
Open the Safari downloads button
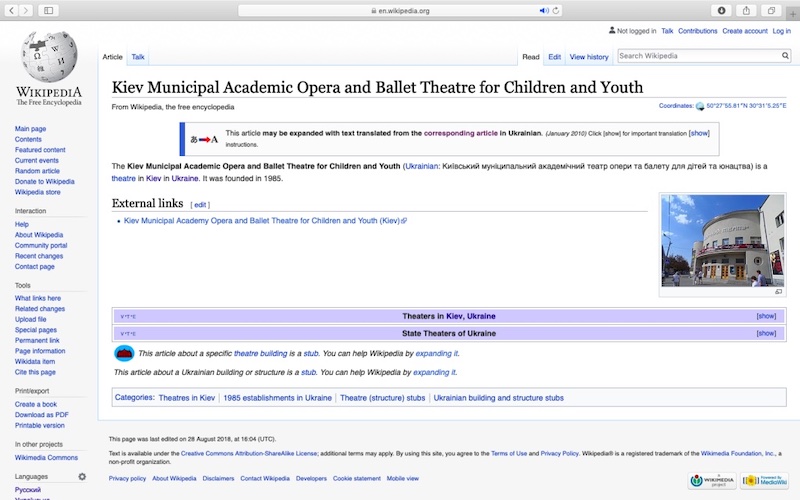point(721,10)
